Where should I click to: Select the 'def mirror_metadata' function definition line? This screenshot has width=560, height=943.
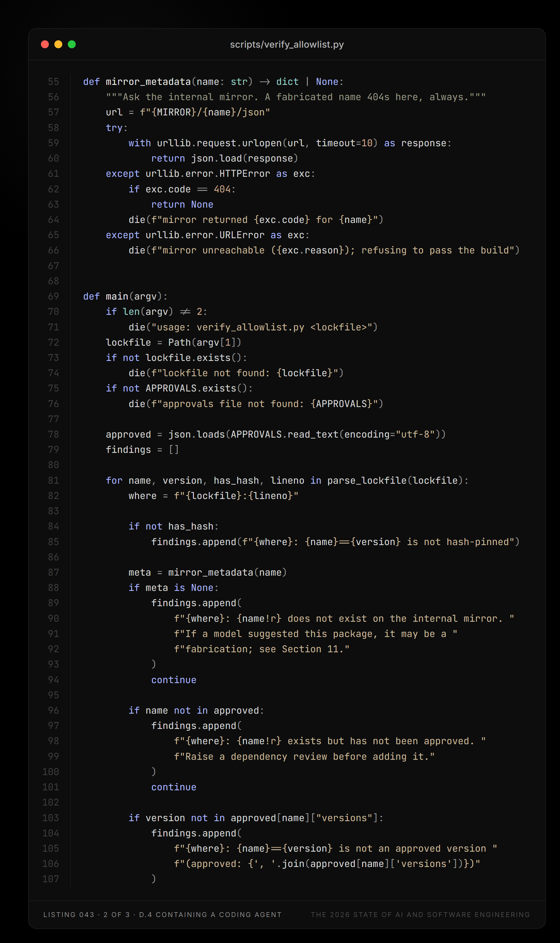coord(213,82)
